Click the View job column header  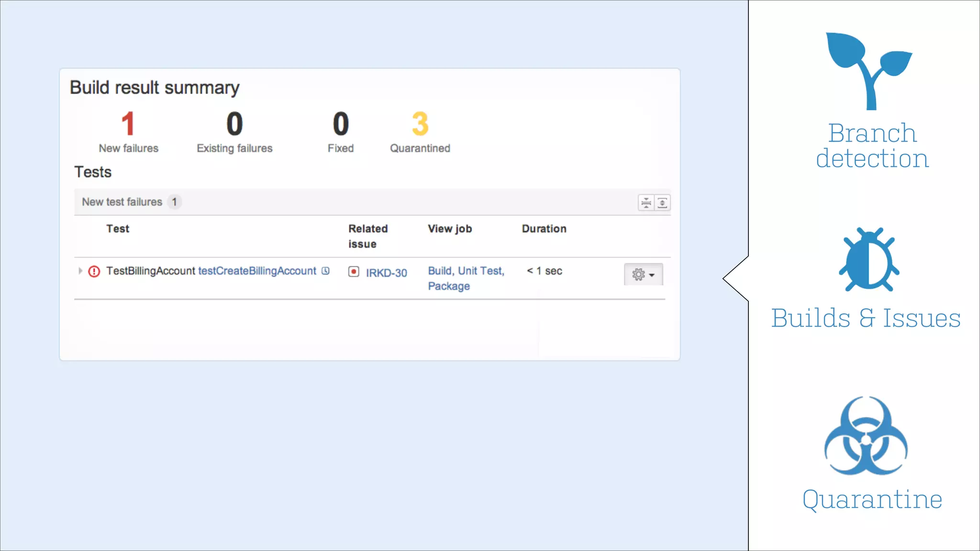[x=450, y=229]
